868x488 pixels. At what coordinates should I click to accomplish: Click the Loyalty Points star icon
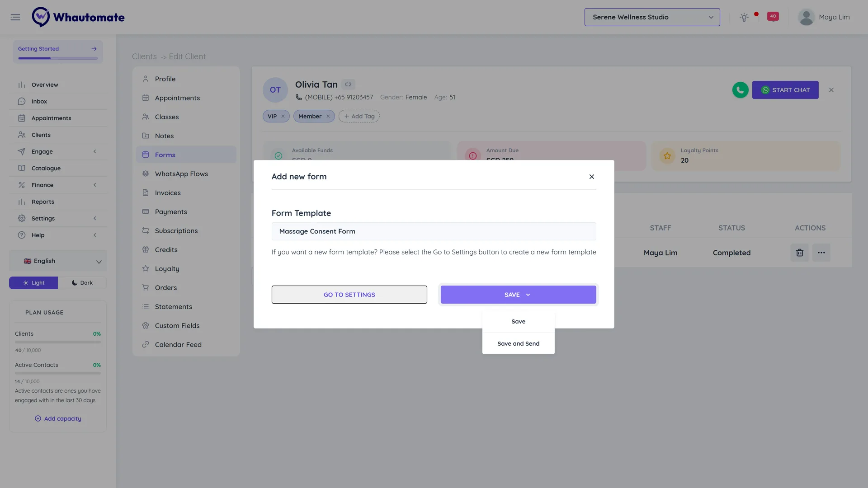(667, 156)
